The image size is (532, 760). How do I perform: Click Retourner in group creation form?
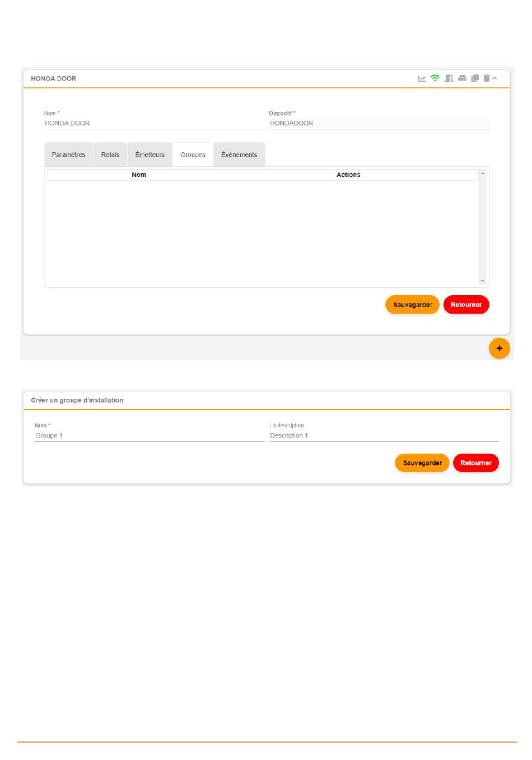click(476, 463)
